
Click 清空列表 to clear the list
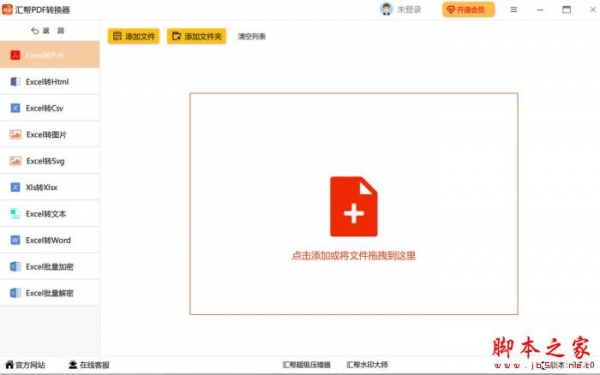252,36
